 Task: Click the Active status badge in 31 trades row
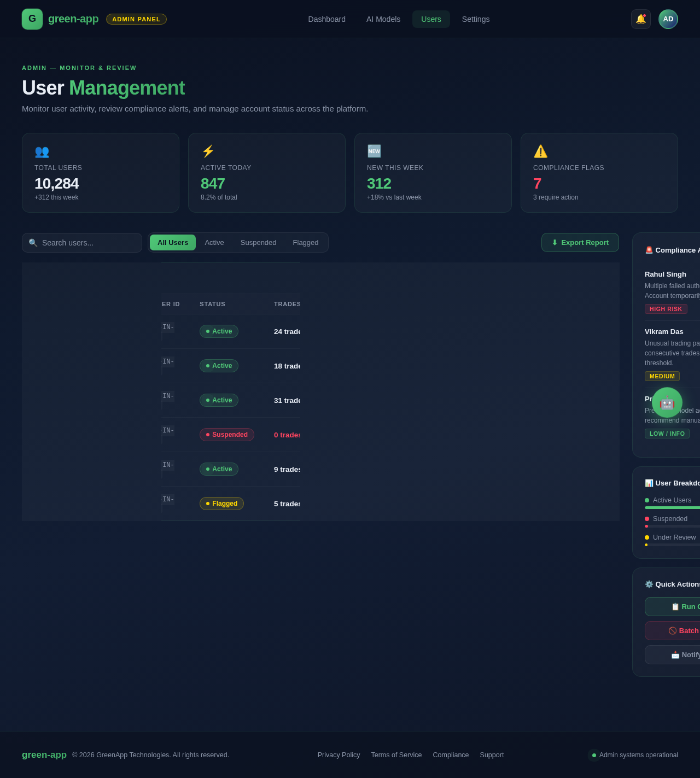[x=219, y=400]
